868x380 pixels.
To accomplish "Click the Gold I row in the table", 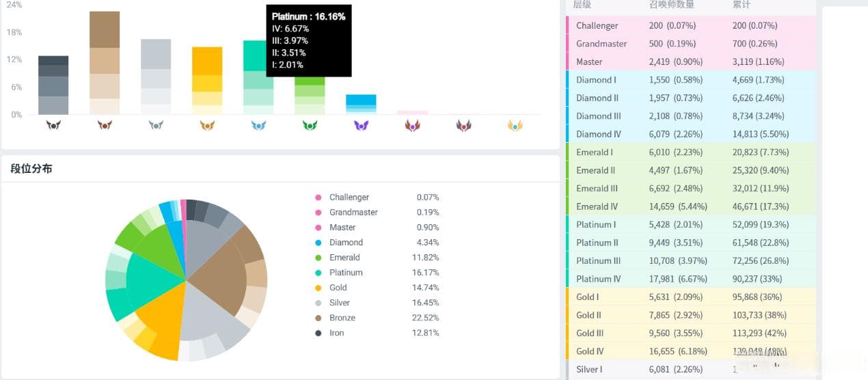I will 691,297.
